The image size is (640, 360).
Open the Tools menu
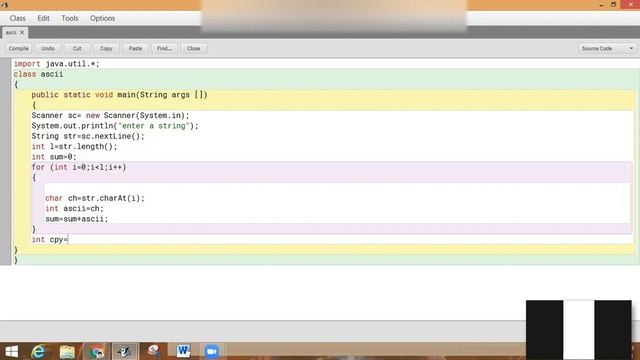pos(70,18)
